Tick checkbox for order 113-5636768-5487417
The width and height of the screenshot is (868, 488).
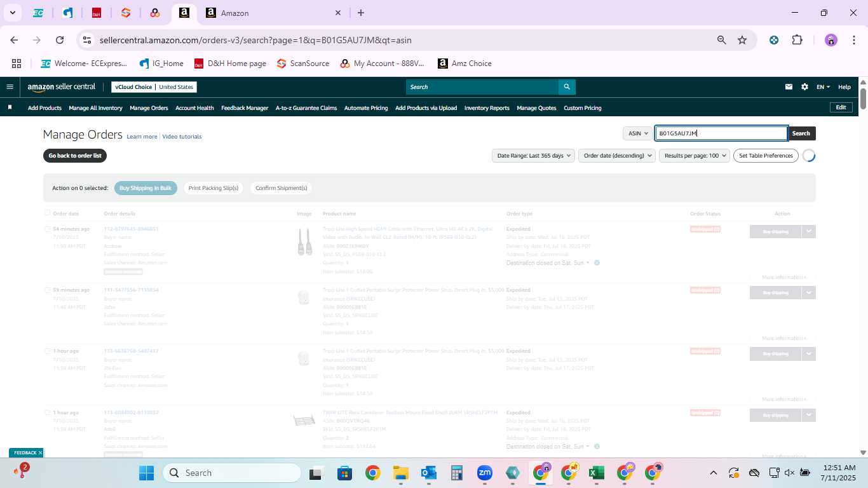[x=47, y=351]
